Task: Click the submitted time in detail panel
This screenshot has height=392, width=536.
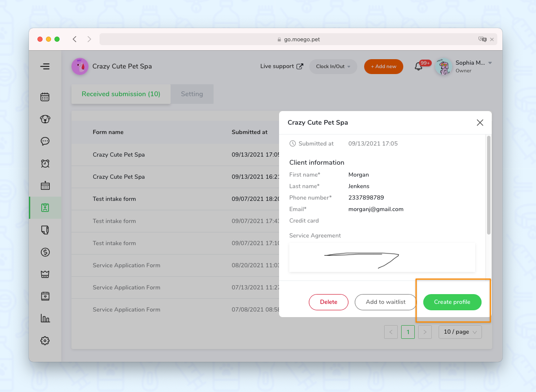Action: click(x=373, y=144)
